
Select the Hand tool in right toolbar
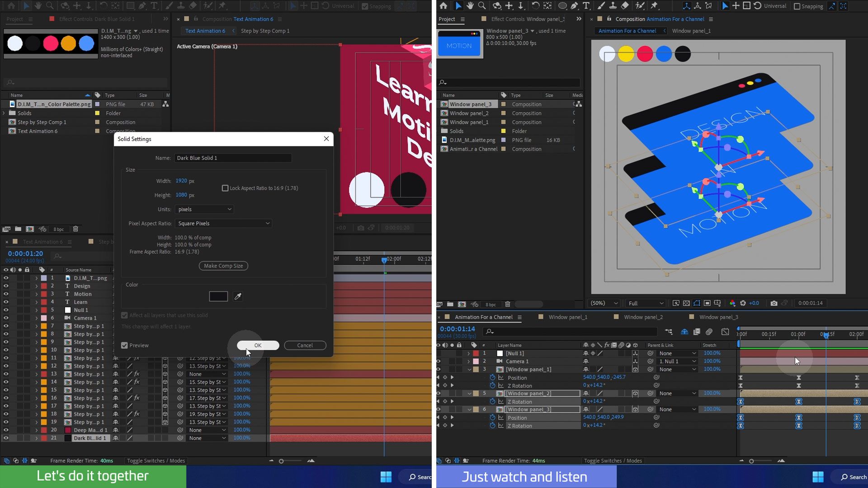coord(470,6)
